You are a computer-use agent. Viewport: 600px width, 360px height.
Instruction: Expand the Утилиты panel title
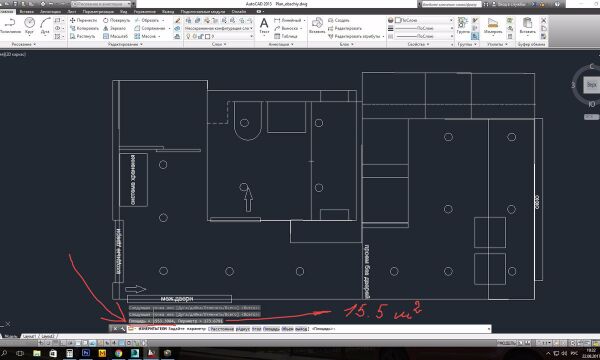coord(497,44)
